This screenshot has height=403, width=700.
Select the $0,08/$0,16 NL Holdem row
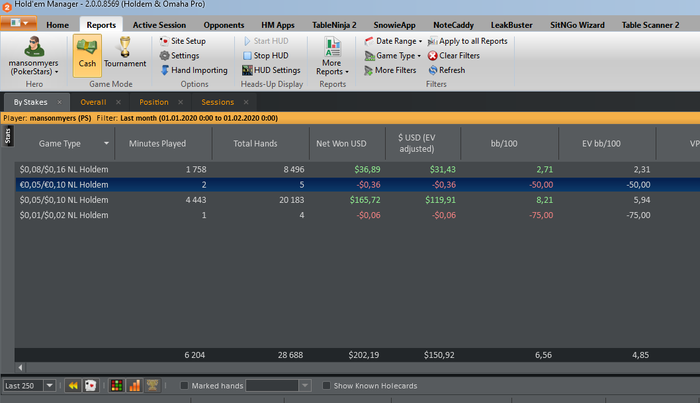tap(357, 170)
